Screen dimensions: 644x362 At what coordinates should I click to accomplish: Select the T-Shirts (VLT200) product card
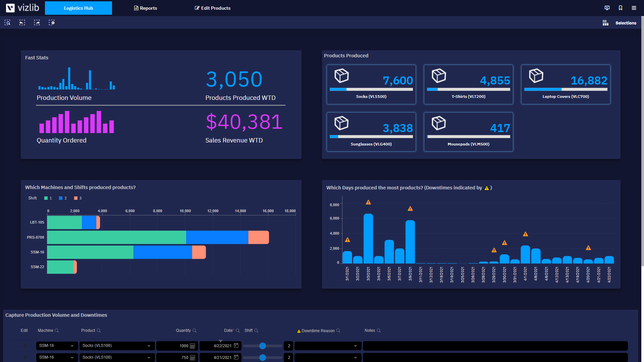click(x=469, y=84)
